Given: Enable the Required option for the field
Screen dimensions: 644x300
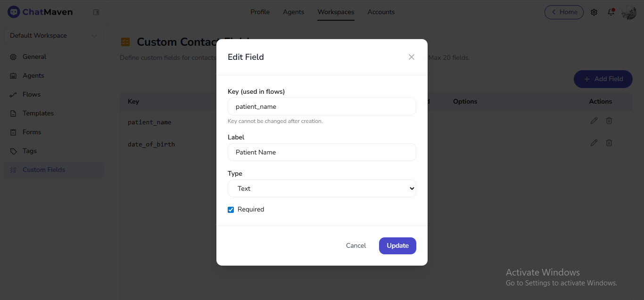Looking at the screenshot, I should click(x=231, y=209).
